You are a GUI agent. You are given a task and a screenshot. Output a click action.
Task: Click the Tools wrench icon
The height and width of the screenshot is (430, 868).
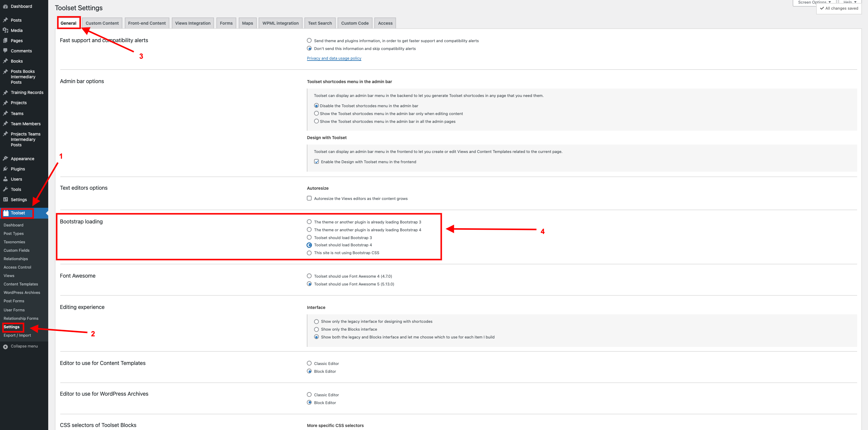click(5, 189)
